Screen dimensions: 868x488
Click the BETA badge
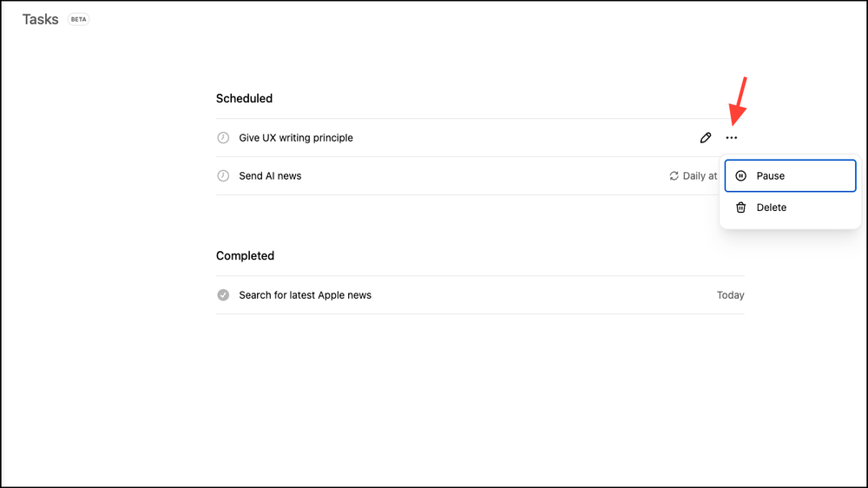click(78, 19)
